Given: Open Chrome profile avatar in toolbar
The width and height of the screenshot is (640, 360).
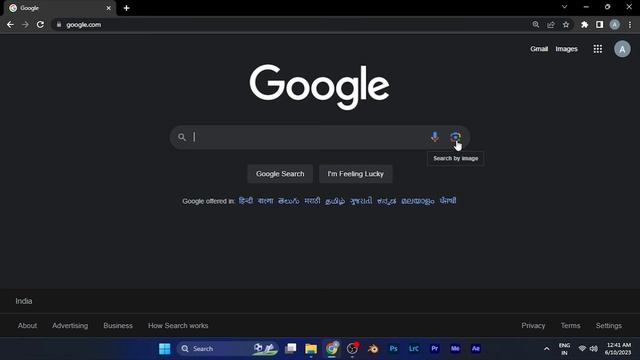Looking at the screenshot, I should point(614,24).
